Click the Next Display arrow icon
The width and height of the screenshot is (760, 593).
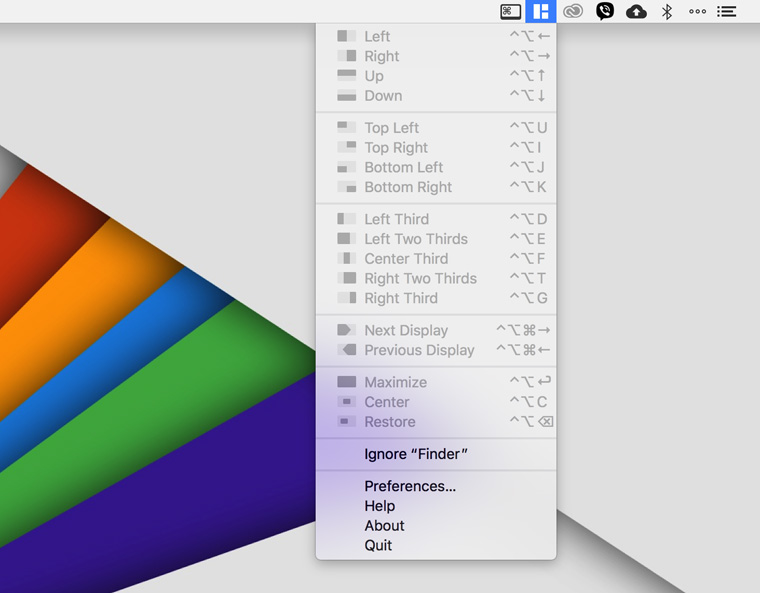(x=347, y=330)
